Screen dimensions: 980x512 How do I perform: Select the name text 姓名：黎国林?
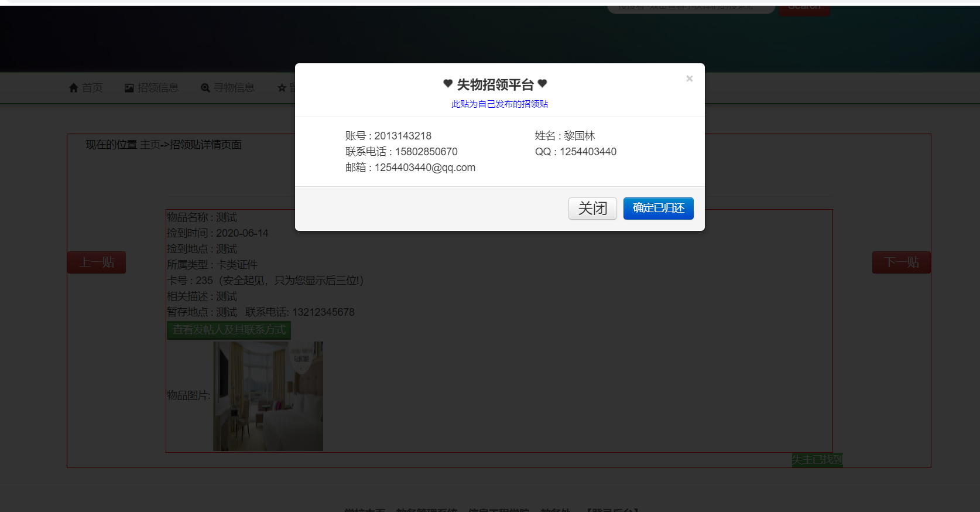(565, 136)
